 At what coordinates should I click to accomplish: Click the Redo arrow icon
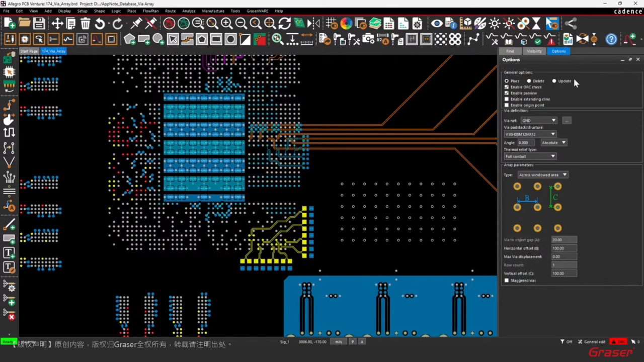[118, 23]
